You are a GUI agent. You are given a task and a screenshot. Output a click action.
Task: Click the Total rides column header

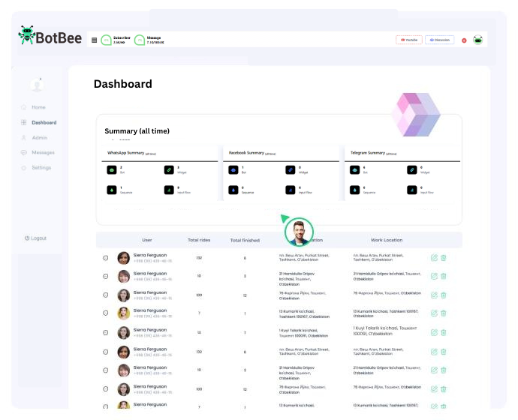pyautogui.click(x=199, y=240)
